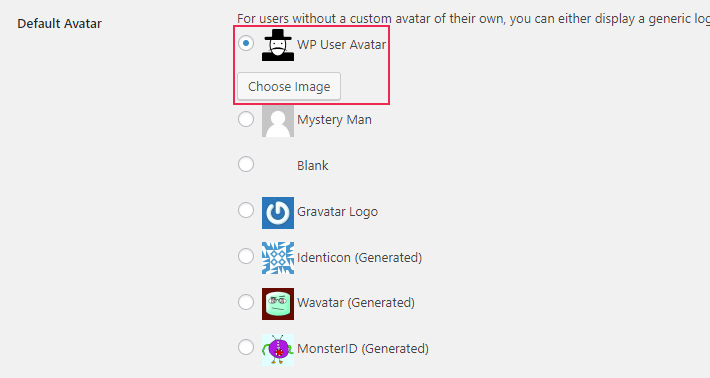Click the purple MonsterID creature icon
Image resolution: width=710 pixels, height=378 pixels.
tap(278, 349)
